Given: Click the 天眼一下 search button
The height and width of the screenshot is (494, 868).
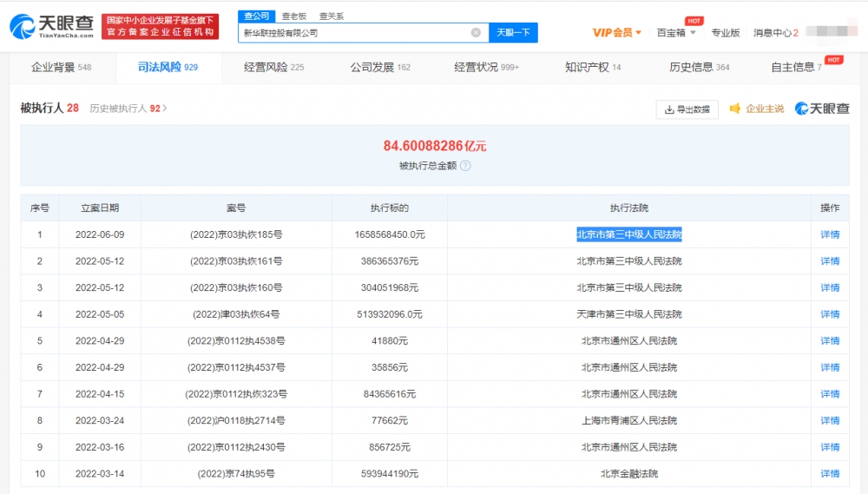Looking at the screenshot, I should (513, 33).
